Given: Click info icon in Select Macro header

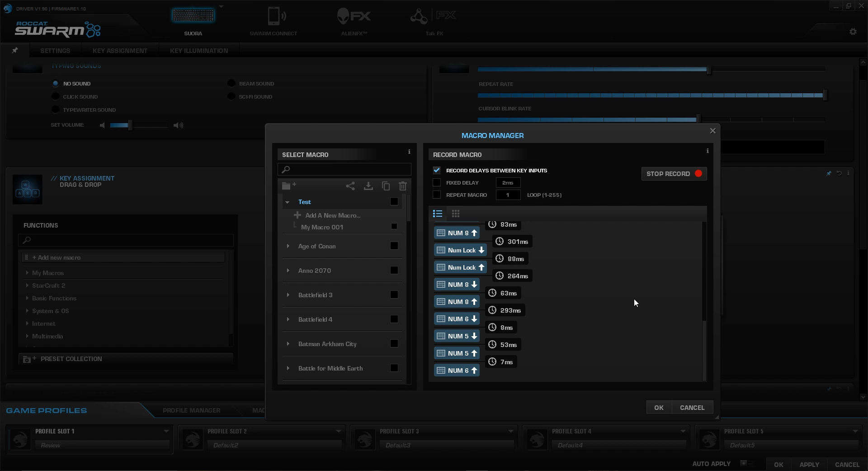Looking at the screenshot, I should 409,152.
